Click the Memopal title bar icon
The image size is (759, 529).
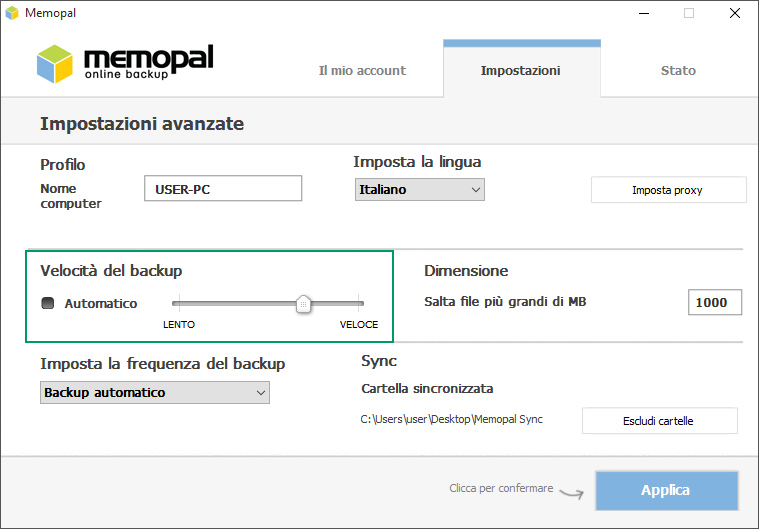(12, 13)
